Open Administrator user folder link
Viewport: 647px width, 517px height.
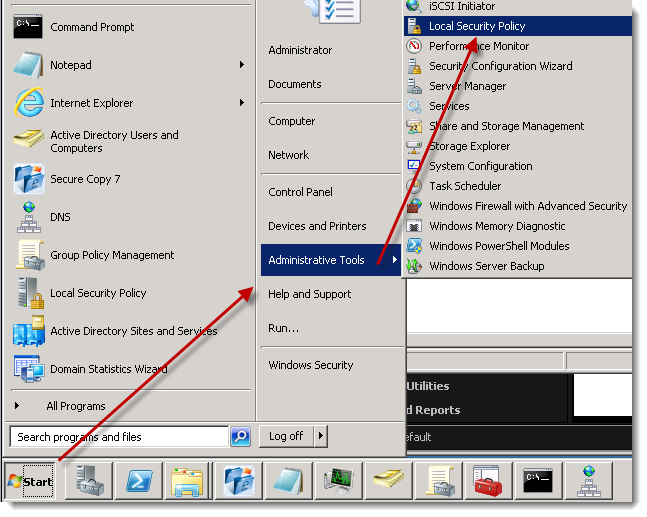pos(300,50)
